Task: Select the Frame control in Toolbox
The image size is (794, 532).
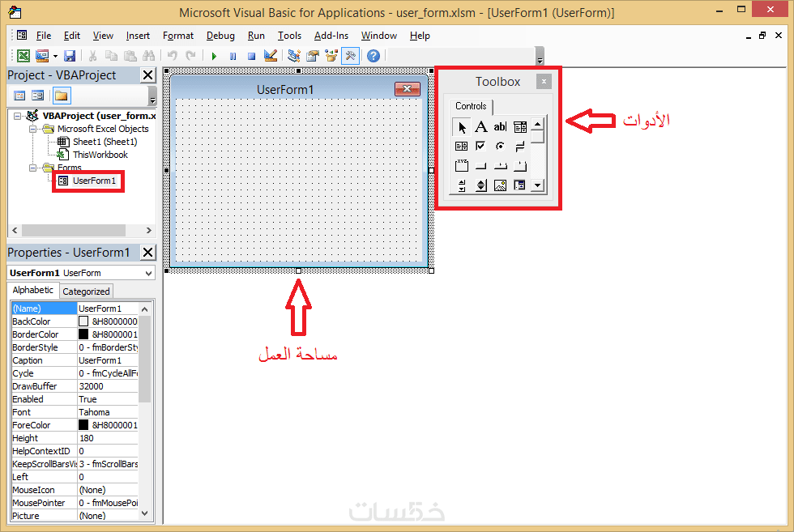Action: coord(461,165)
